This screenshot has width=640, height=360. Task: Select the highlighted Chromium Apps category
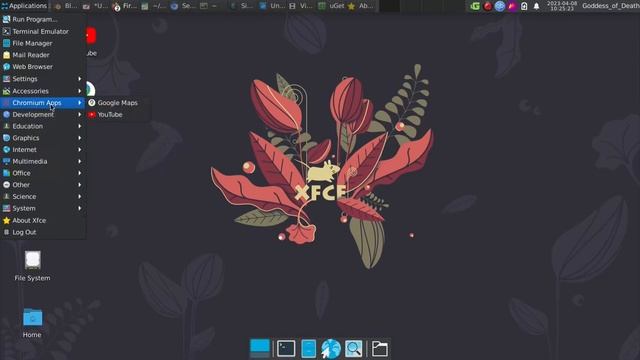[43, 103]
